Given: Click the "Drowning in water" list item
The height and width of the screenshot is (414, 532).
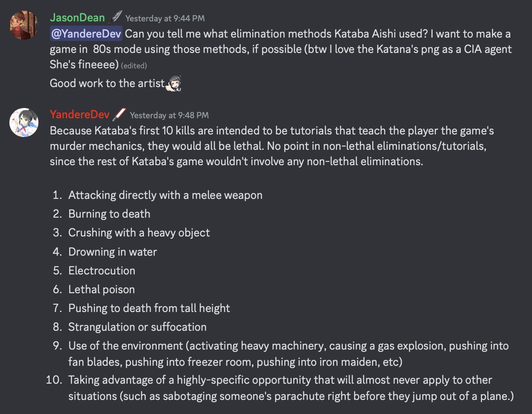Looking at the screenshot, I should pyautogui.click(x=113, y=252).
